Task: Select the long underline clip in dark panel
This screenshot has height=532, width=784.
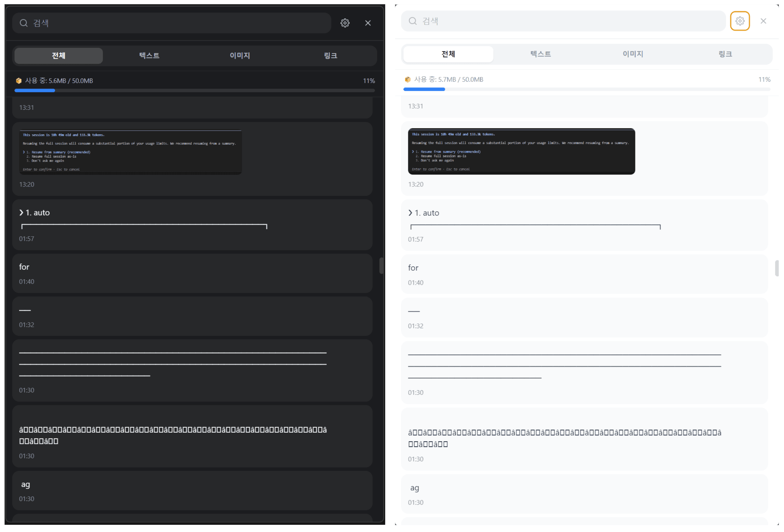Action: tap(192, 371)
